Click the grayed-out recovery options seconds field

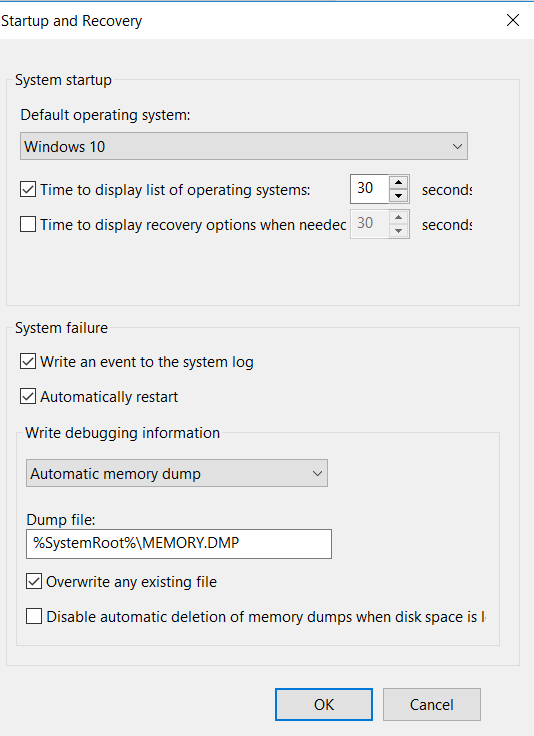(370, 224)
